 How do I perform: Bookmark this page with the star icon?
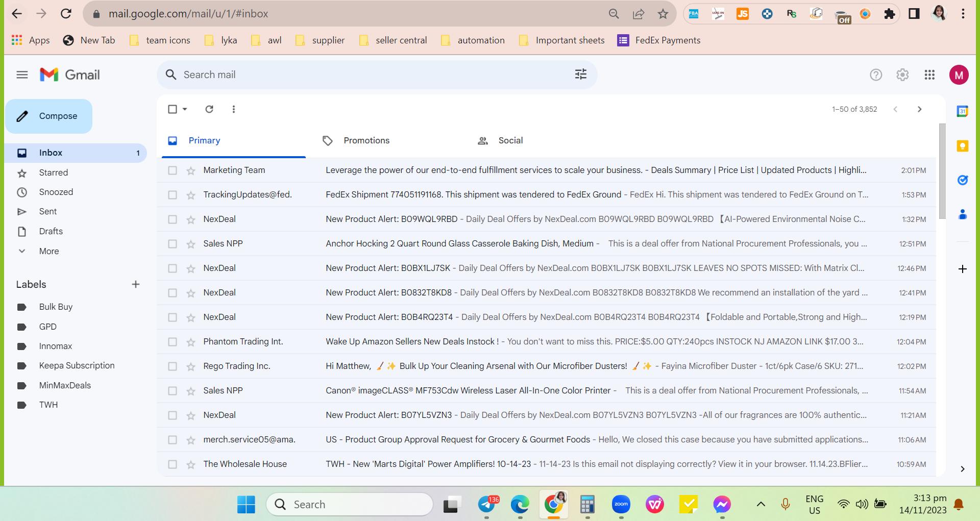[663, 14]
